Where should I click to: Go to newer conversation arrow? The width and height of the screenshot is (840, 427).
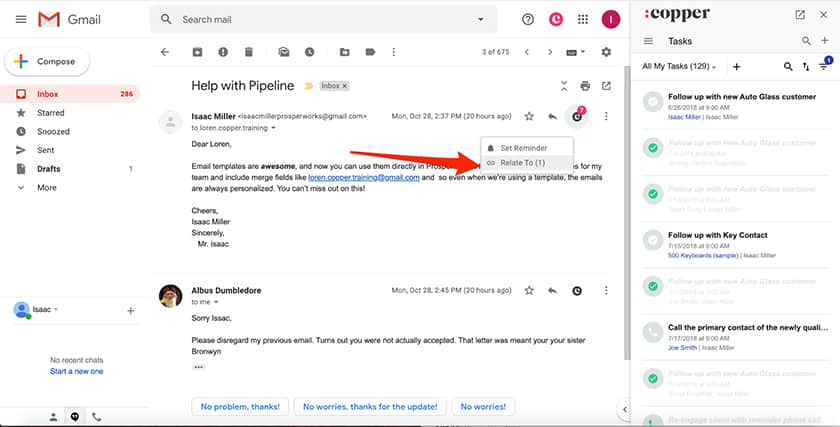tap(527, 52)
